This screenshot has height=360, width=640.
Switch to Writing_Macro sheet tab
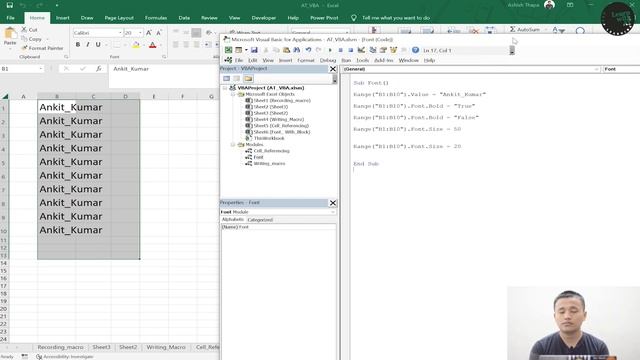(x=166, y=347)
